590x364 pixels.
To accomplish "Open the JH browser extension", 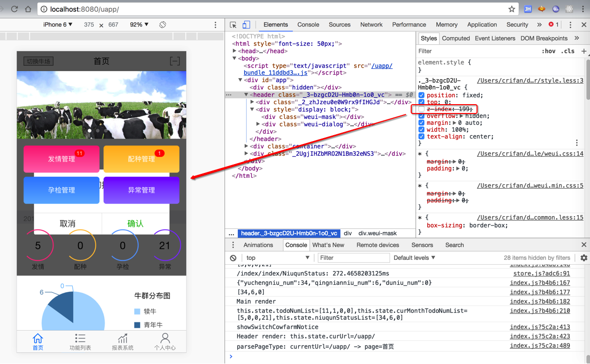I will 528,9.
